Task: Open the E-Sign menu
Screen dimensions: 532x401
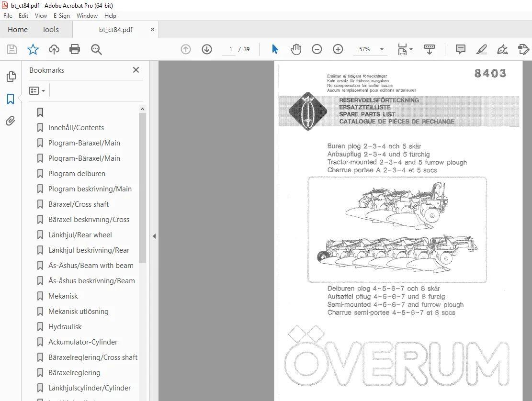Action: [62, 16]
